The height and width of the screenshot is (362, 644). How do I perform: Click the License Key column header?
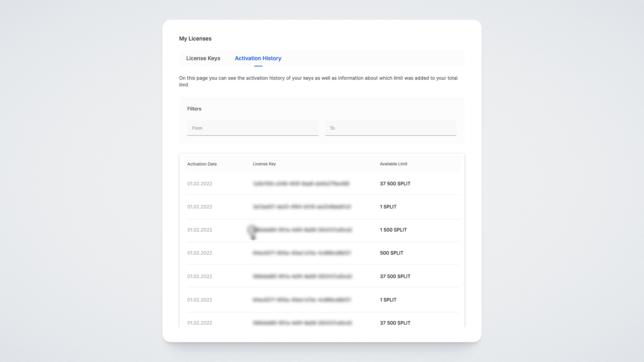pyautogui.click(x=264, y=164)
